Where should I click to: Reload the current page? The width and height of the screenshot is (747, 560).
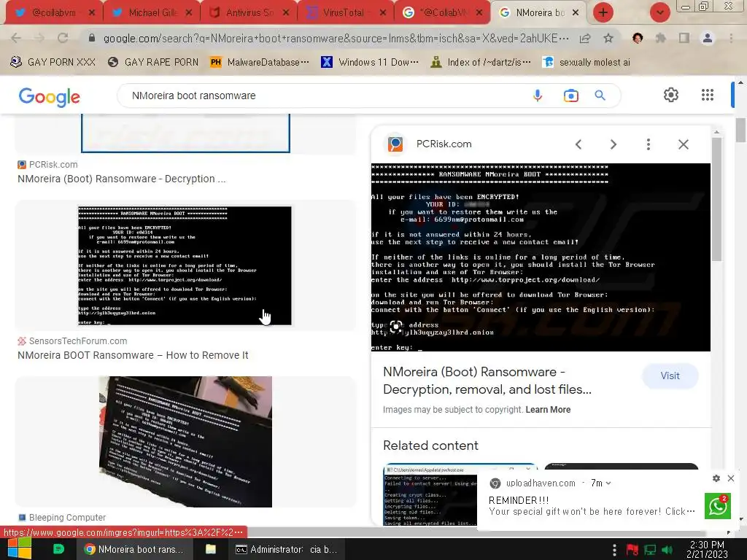(63, 38)
